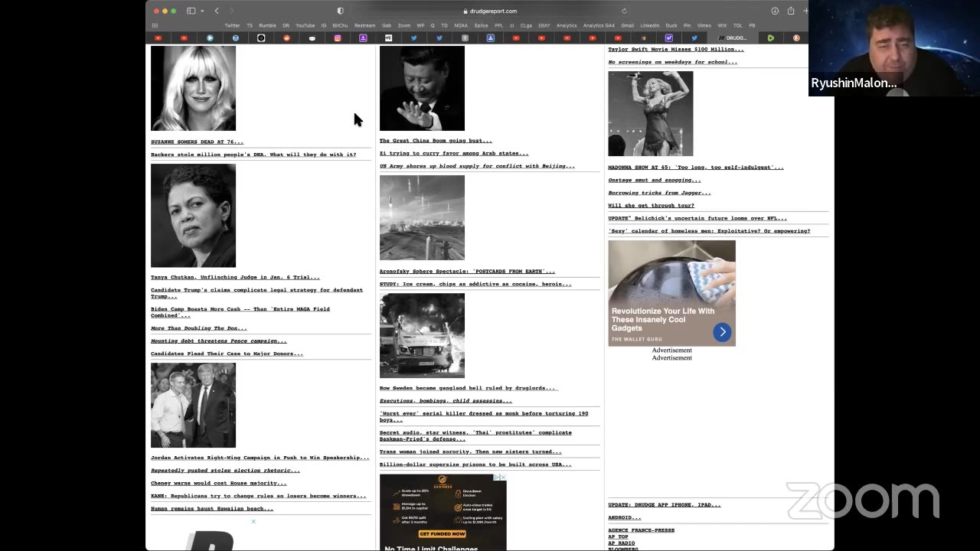The width and height of the screenshot is (980, 551).
Task: Open 'Aronofsky Sphere Spectacle' link
Action: (x=467, y=271)
